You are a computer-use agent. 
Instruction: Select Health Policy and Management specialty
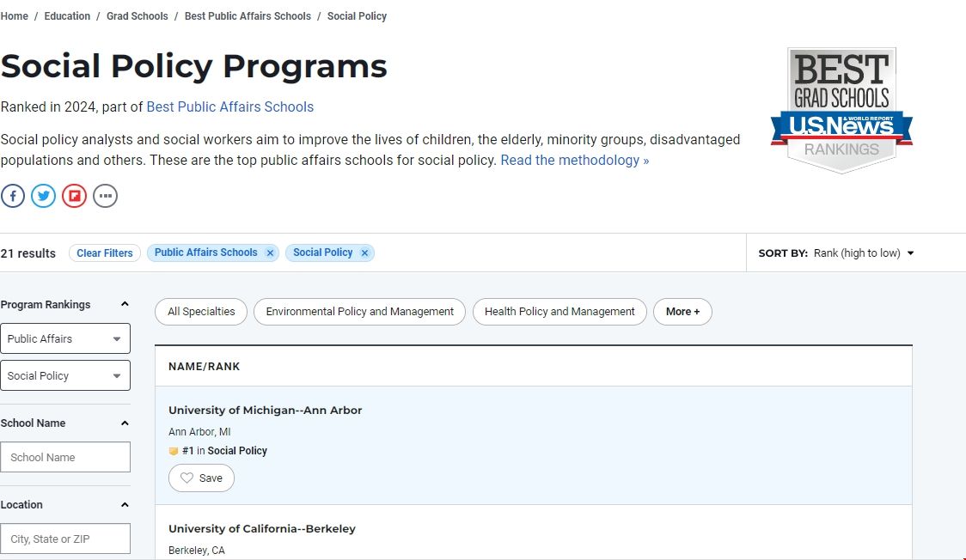(x=559, y=312)
